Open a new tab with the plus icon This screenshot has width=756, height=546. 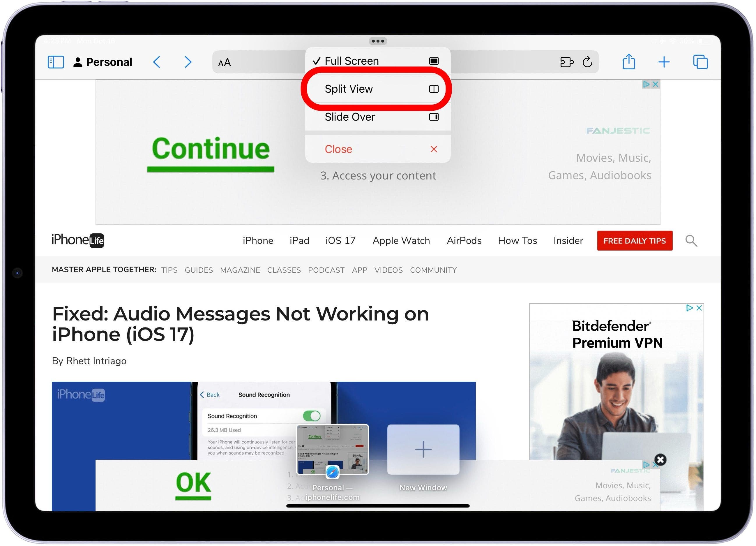(x=664, y=62)
